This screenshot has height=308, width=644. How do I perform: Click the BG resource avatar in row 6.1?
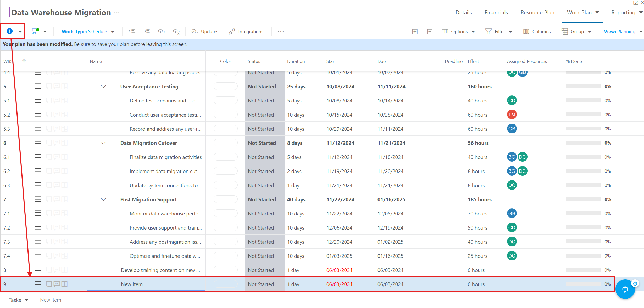(512, 157)
